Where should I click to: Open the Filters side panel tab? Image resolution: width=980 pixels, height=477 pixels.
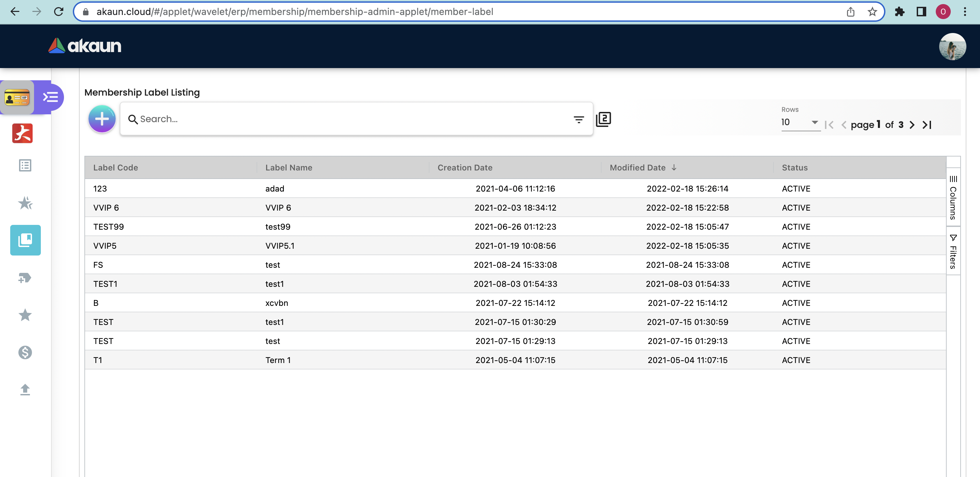tap(953, 251)
